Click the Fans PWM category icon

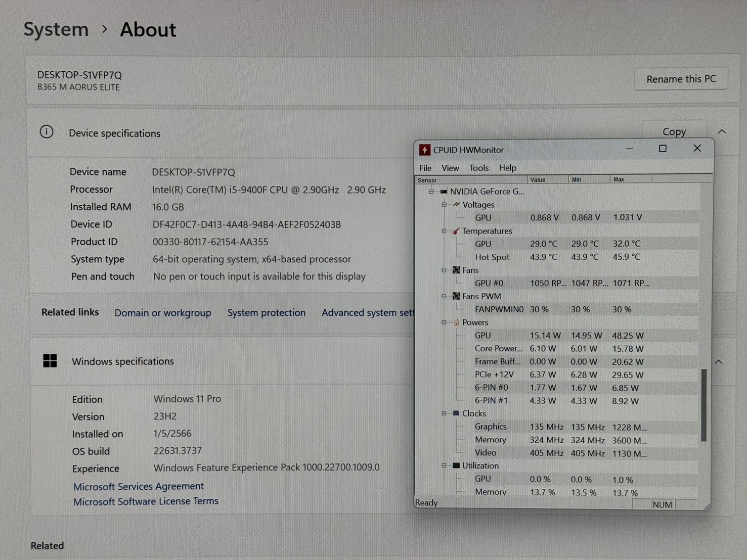tap(456, 296)
